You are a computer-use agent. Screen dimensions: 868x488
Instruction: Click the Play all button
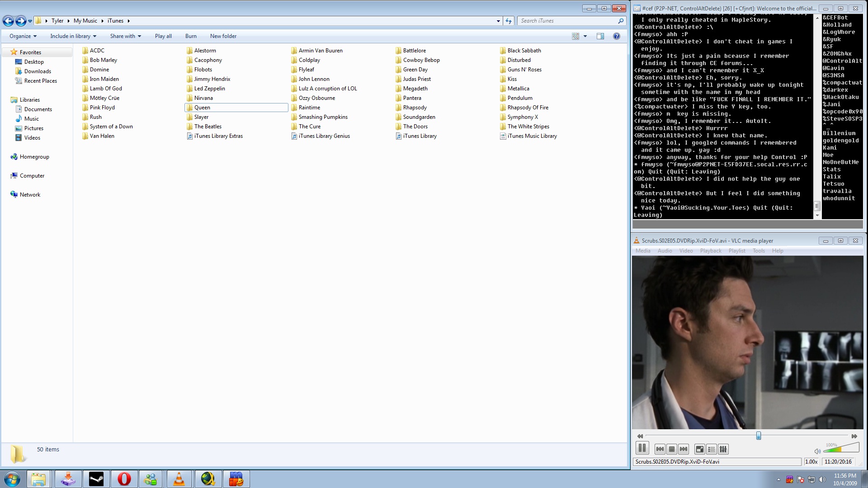(x=163, y=36)
